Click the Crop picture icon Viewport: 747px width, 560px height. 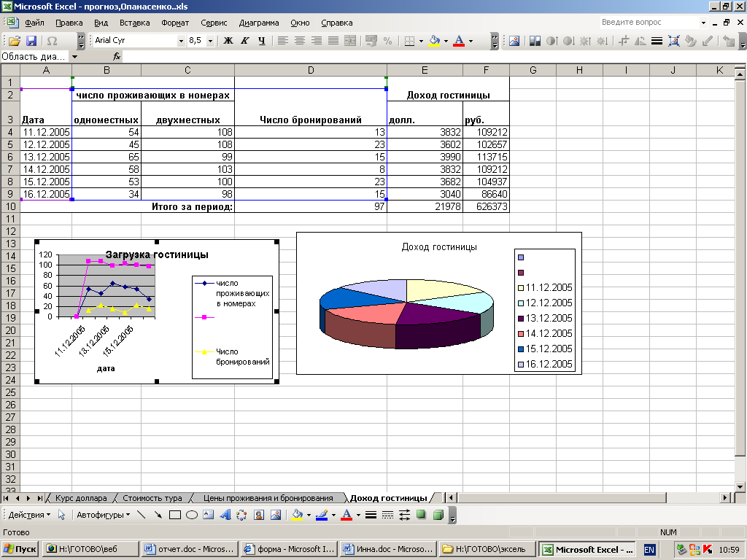point(624,41)
